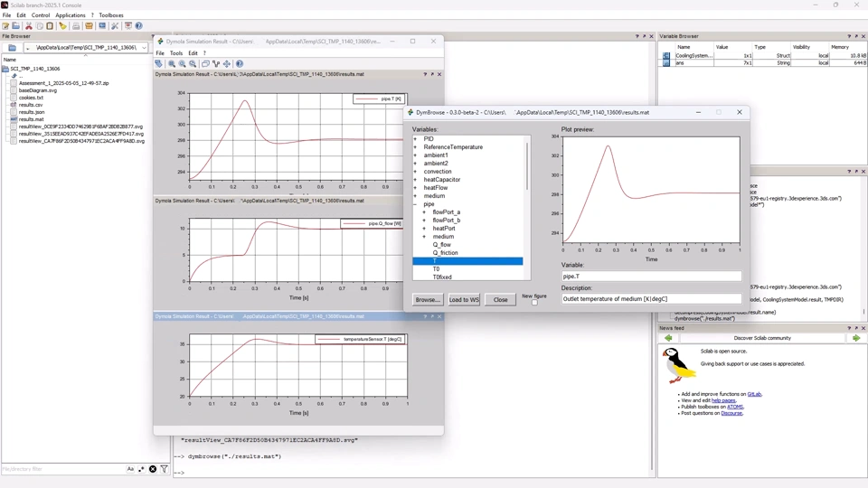Click third zoom magnifier in figure toolbar
The width and height of the screenshot is (868, 488).
click(x=193, y=63)
